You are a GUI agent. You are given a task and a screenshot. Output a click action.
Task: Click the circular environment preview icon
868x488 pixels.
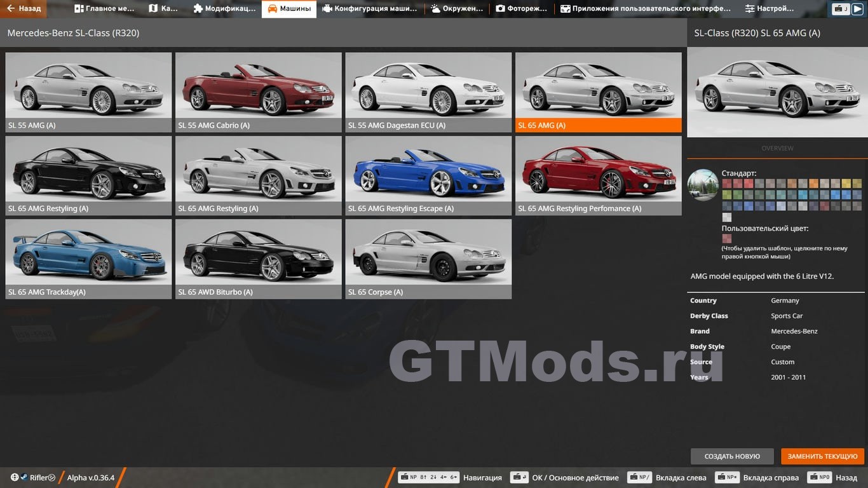(x=703, y=185)
